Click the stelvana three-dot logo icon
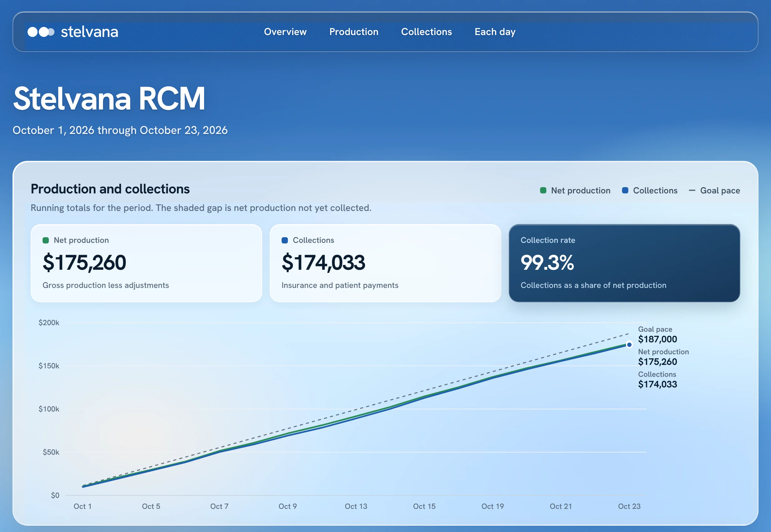This screenshot has width=771, height=532. (41, 32)
